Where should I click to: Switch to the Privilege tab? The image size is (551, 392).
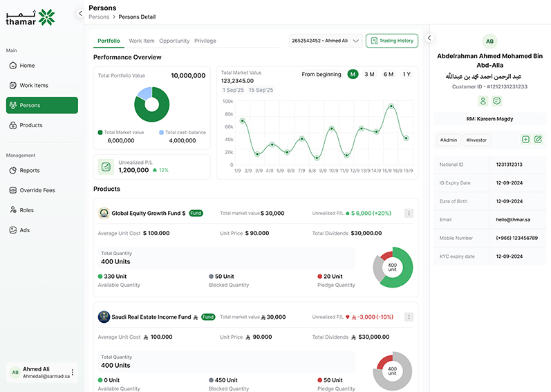205,41
